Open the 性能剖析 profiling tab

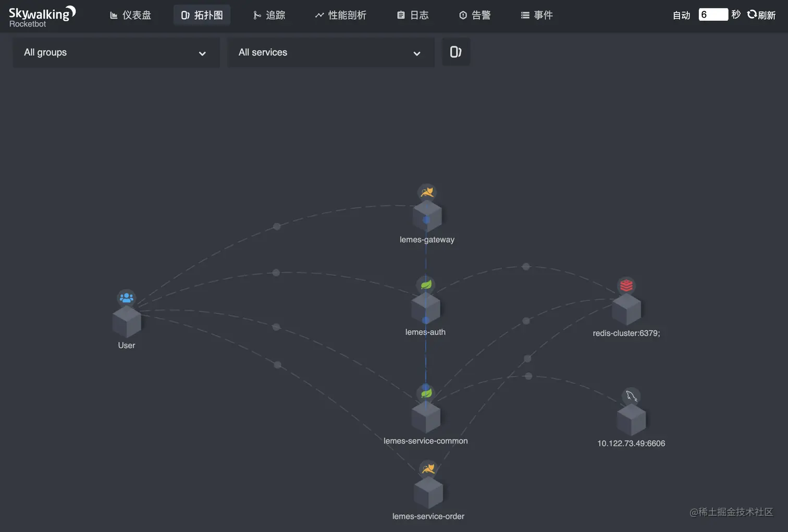point(341,15)
